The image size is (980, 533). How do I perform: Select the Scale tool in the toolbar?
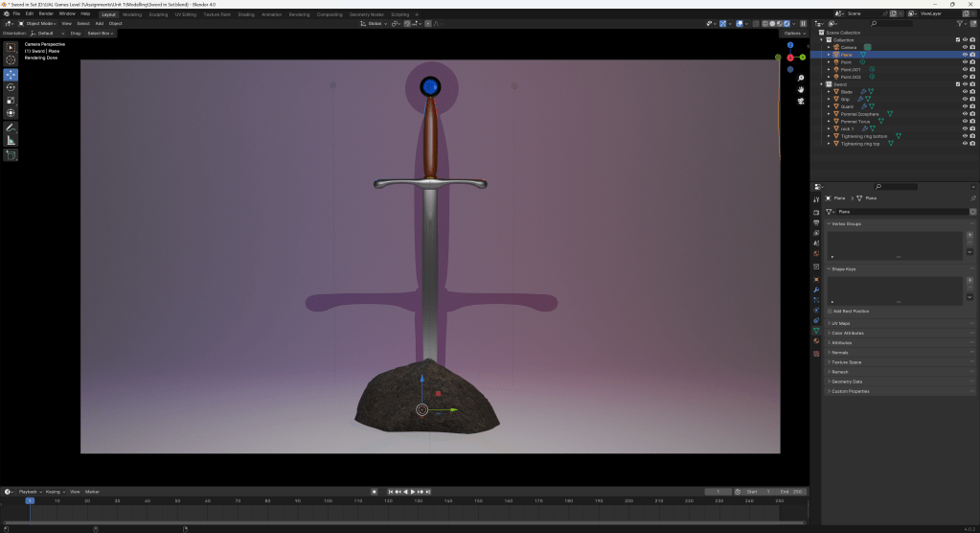[11, 100]
